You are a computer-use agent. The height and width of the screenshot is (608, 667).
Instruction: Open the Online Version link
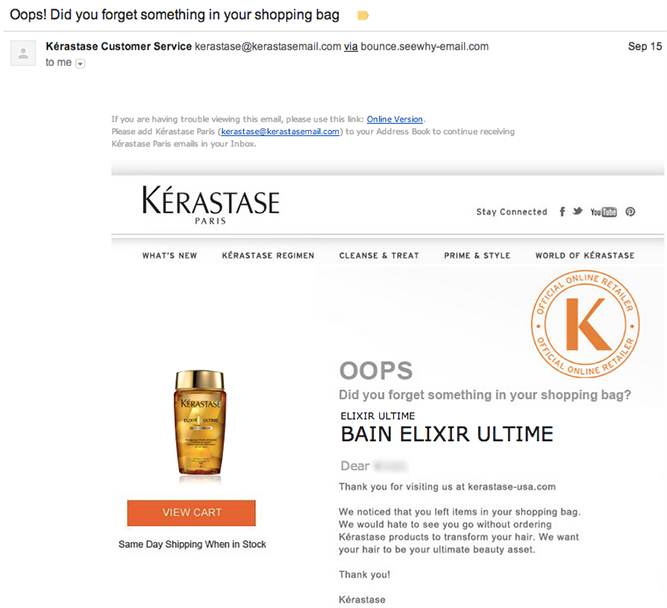[395, 119]
